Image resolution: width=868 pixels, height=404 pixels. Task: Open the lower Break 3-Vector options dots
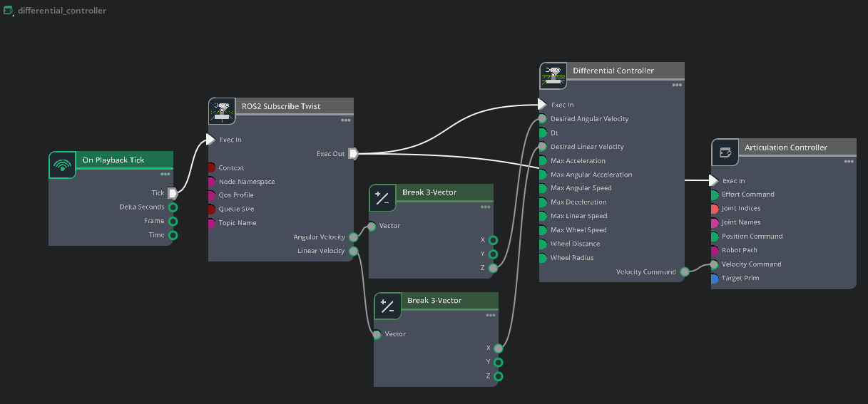point(491,315)
